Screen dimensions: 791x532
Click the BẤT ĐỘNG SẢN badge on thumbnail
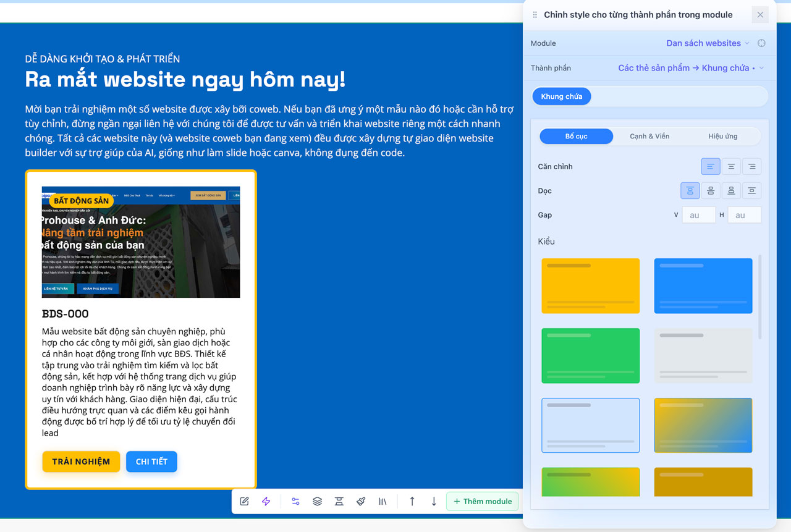point(81,200)
